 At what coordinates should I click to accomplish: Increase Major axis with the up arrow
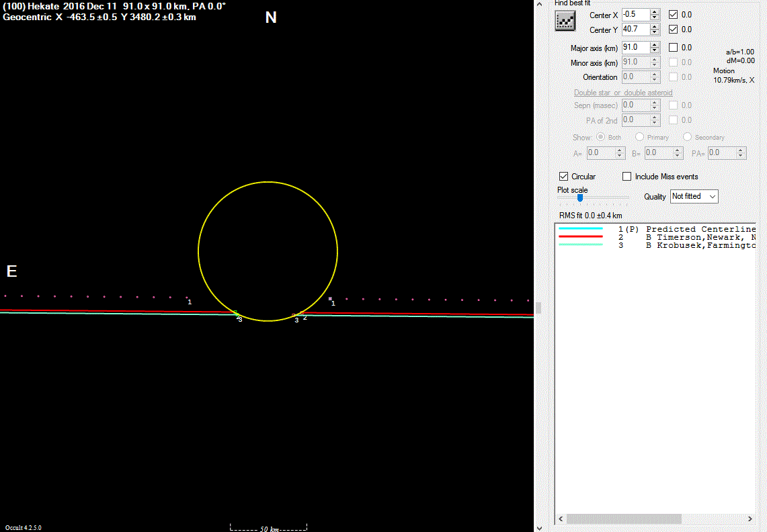pos(655,44)
